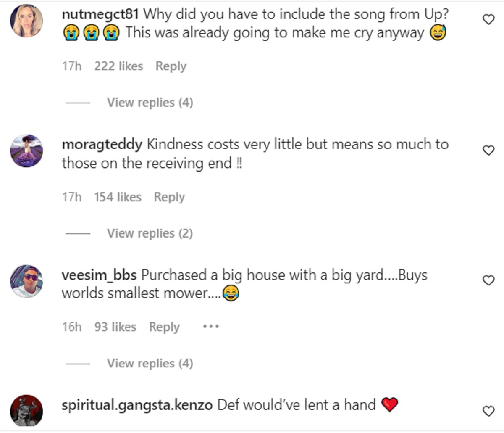Reply to veesim_bbs's comment
The width and height of the screenshot is (504, 433).
[x=164, y=327]
